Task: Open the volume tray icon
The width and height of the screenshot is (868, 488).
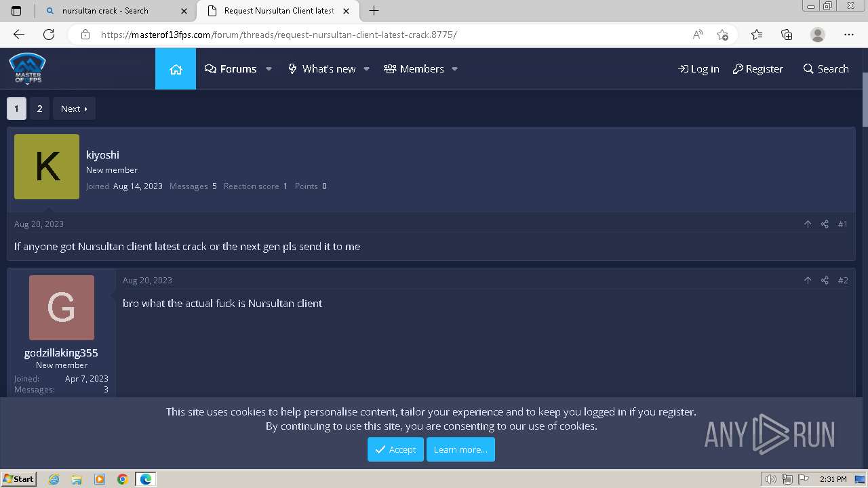Action: (x=770, y=479)
